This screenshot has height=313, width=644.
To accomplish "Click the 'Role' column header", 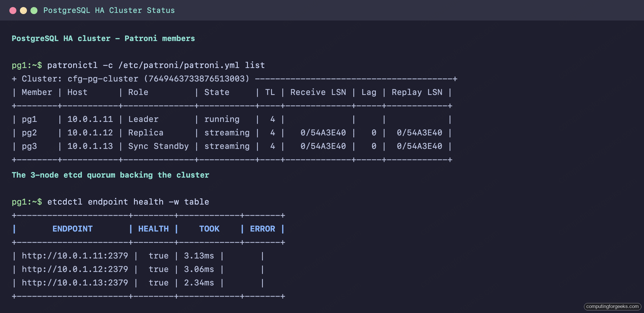I will tap(138, 92).
